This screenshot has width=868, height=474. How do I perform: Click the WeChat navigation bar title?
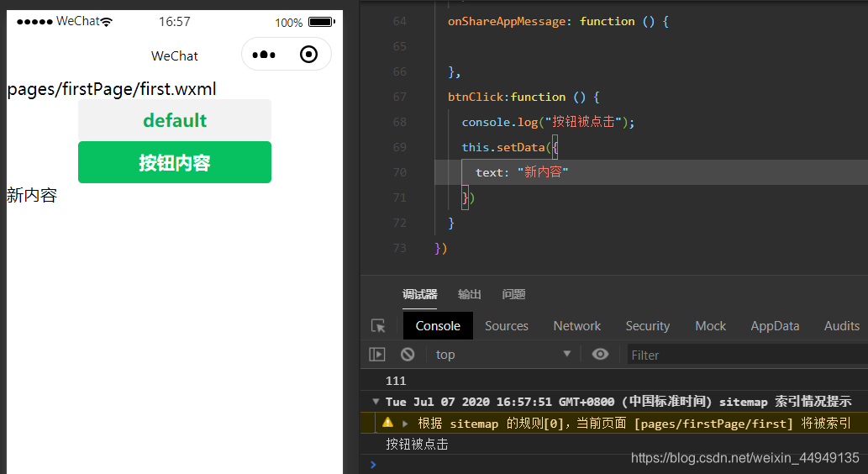pos(175,56)
